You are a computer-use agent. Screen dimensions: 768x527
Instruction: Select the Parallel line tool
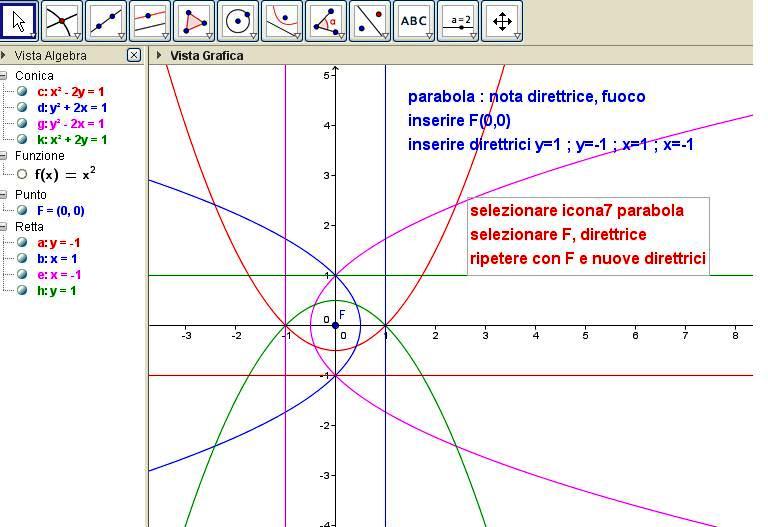(x=150, y=21)
